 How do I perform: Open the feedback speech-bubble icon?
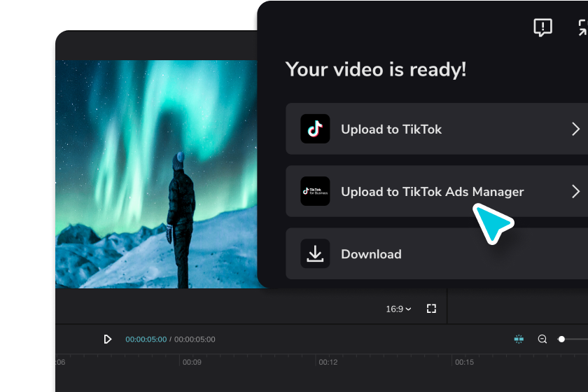pos(542,27)
